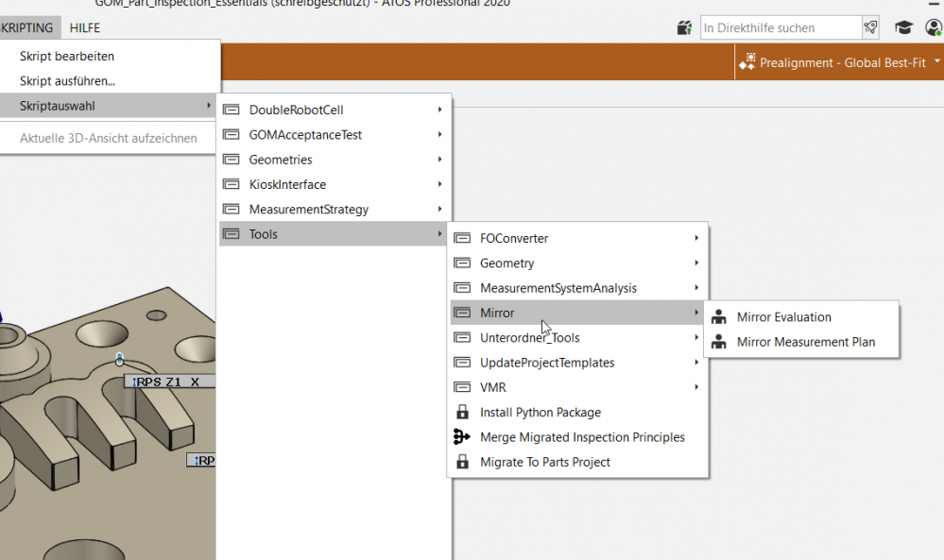Select Skript bearbeiten from the menu
This screenshot has width=944, height=560.
(67, 57)
